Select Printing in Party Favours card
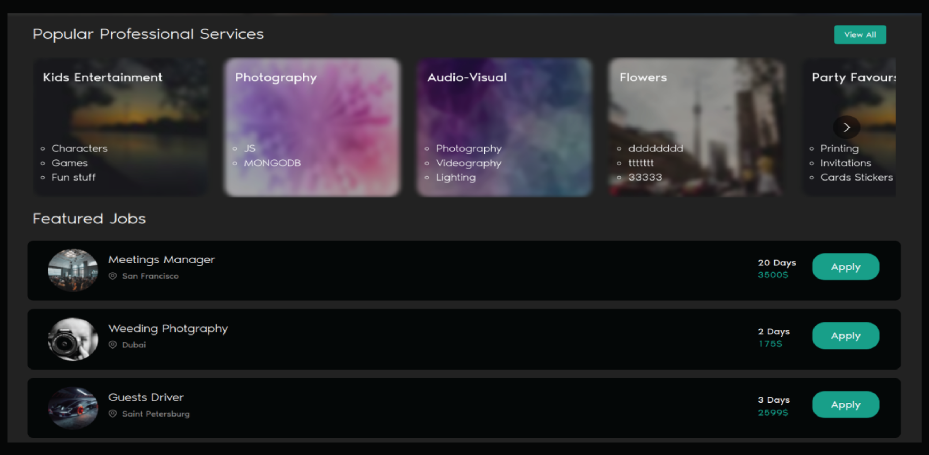 pos(839,149)
